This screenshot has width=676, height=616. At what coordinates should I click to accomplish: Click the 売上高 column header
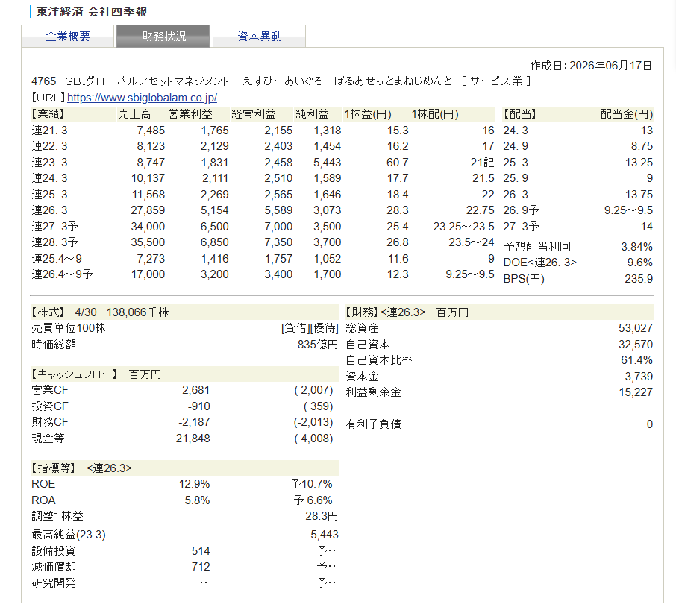pos(134,114)
